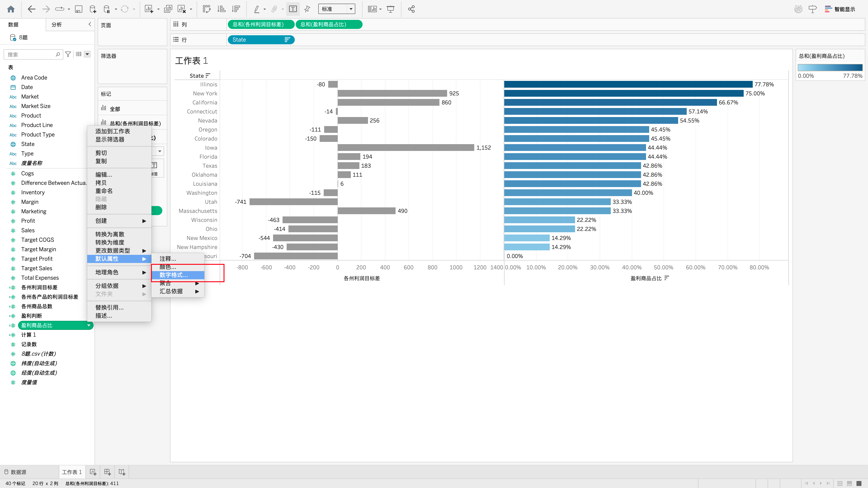Expand the 地理角色 submenu

(x=119, y=272)
